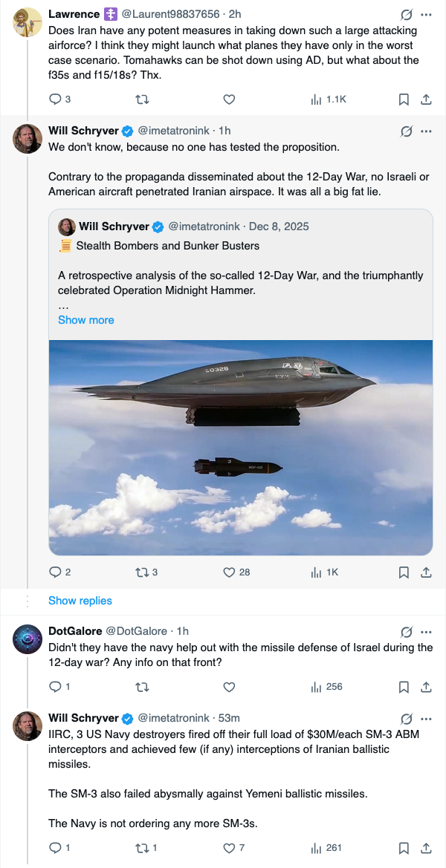
Task: Like the tweet with 28 likes
Action: (x=229, y=572)
